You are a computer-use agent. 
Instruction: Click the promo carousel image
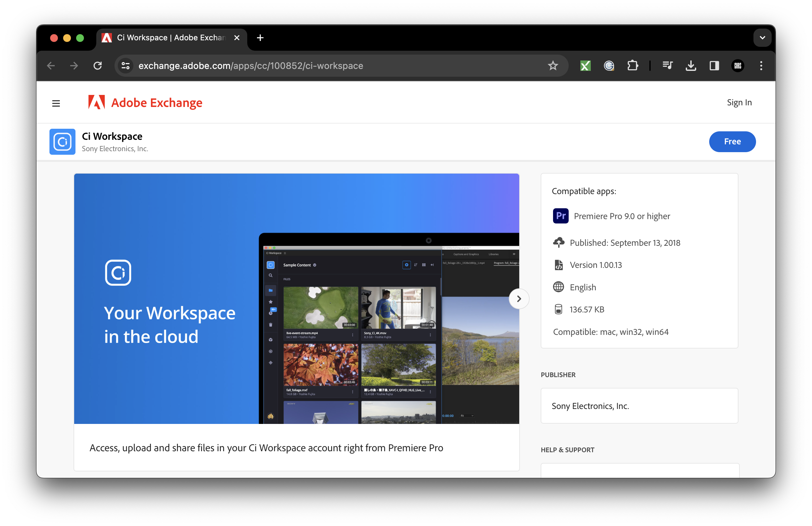(x=296, y=298)
